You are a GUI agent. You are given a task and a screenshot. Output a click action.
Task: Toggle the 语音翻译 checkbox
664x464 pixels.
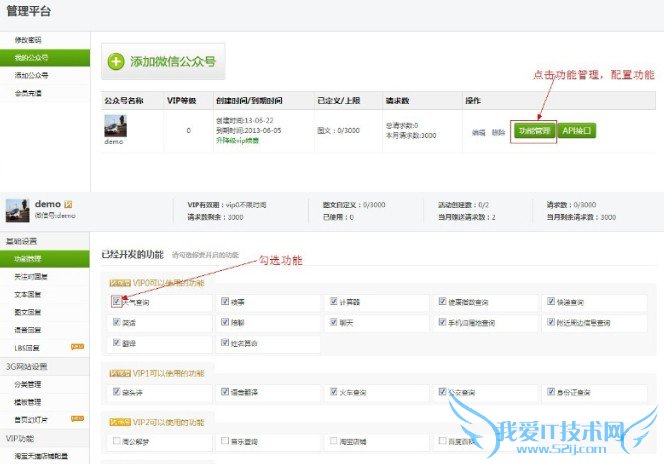coord(225,391)
